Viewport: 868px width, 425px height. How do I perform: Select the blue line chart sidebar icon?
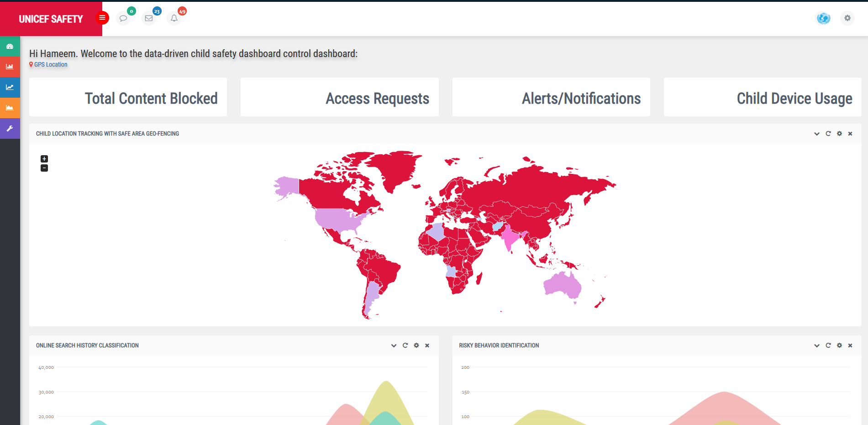(x=10, y=87)
